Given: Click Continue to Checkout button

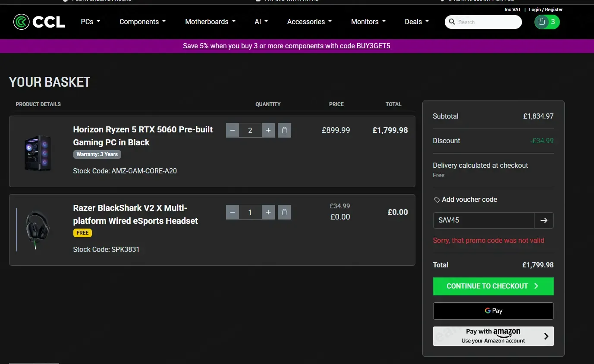Looking at the screenshot, I should 493,286.
